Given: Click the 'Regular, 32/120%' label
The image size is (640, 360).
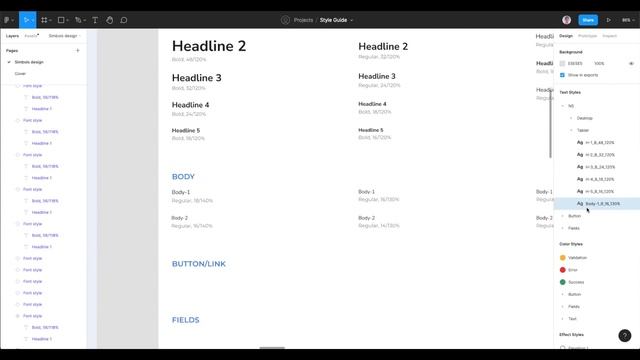Looking at the screenshot, I should (379, 57).
